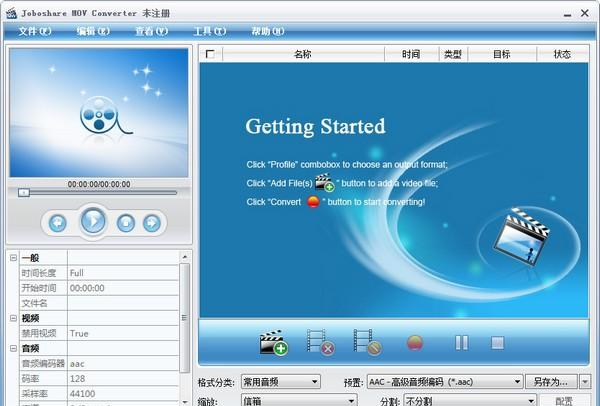Click the stop button in preview player
This screenshot has height=406, width=600.
pos(126,223)
